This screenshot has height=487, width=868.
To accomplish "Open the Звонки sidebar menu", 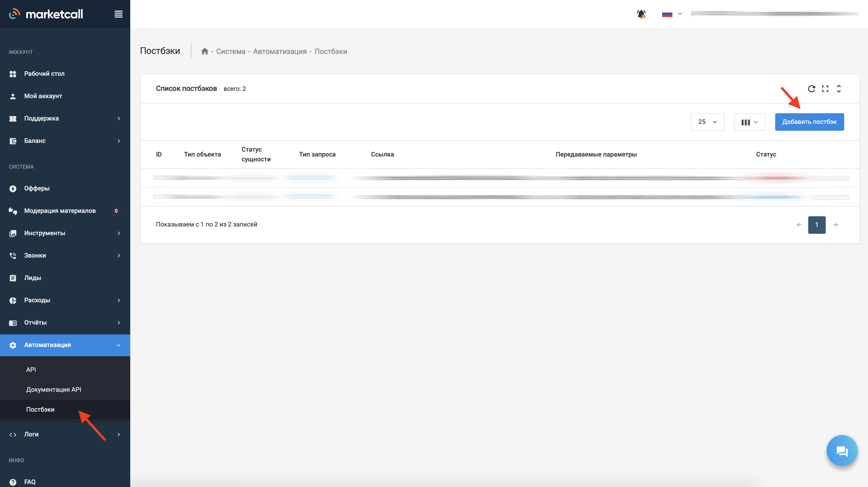I will [65, 255].
